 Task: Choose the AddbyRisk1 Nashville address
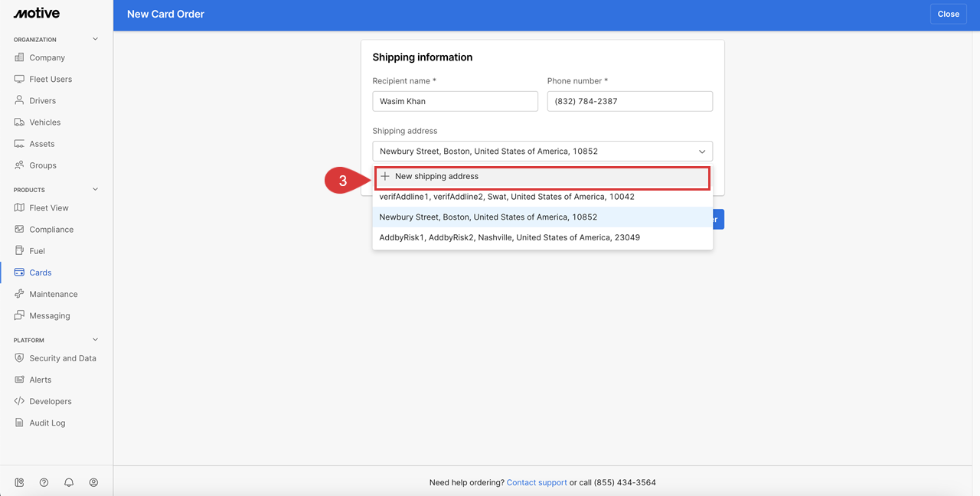click(509, 237)
